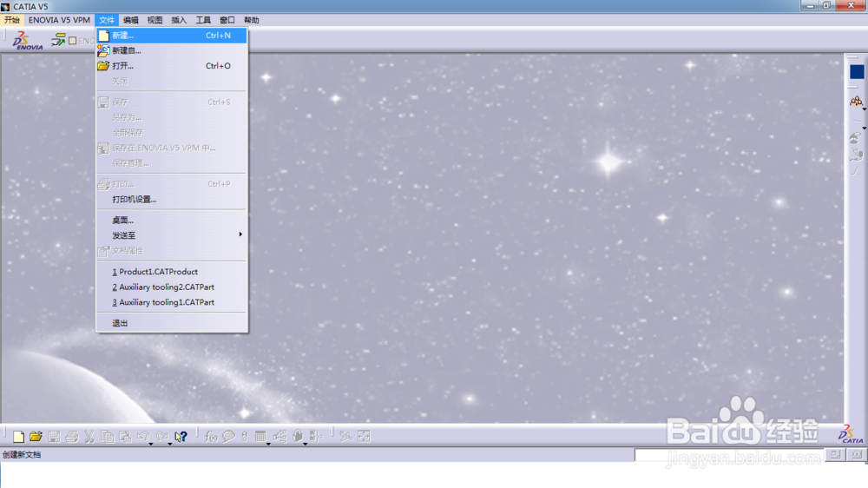Image resolution: width=868 pixels, height=488 pixels.
Task: Open the ENOVIA V5 VPM menu
Action: (x=59, y=20)
